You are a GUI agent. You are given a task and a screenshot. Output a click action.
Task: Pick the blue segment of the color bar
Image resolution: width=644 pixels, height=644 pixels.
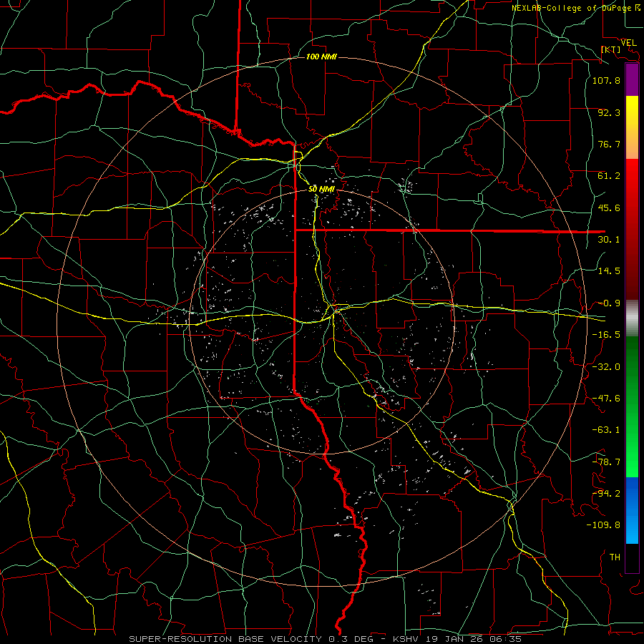tap(632, 510)
